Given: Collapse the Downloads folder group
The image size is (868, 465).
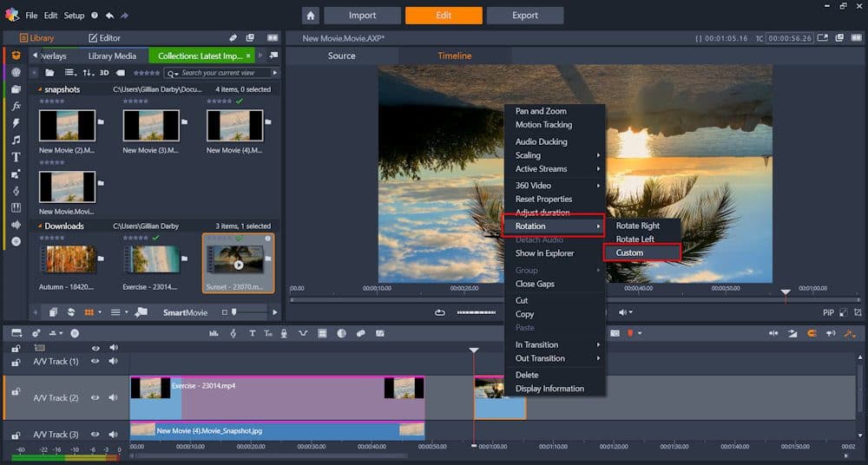Looking at the screenshot, I should (x=39, y=226).
